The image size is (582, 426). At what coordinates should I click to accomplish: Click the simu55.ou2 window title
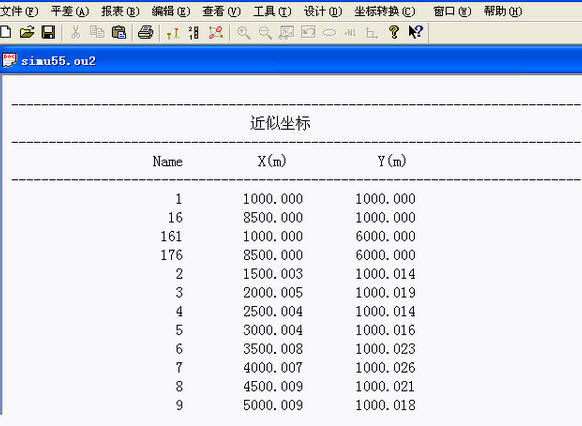tap(58, 61)
